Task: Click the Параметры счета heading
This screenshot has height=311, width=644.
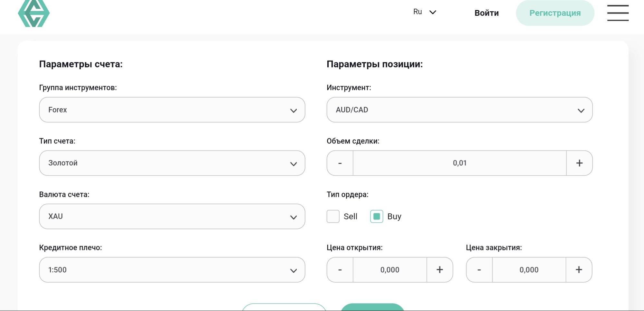Action: pyautogui.click(x=81, y=64)
